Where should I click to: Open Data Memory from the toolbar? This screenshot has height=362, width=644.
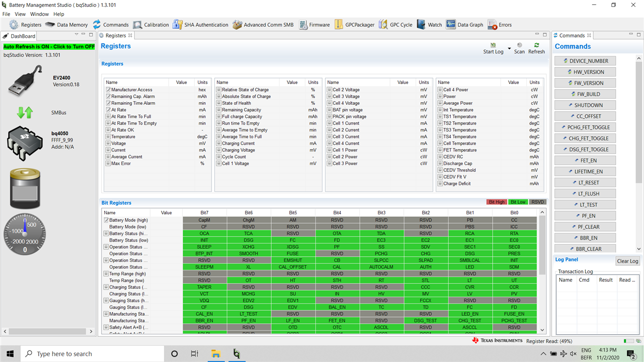pyautogui.click(x=66, y=25)
